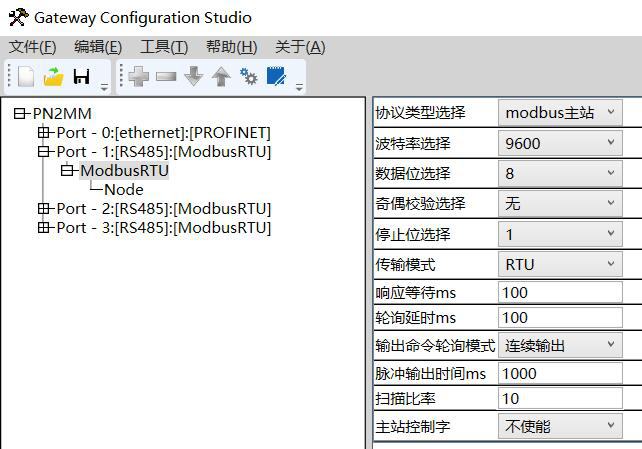The height and width of the screenshot is (449, 642).
Task: Collapse Port - 1 RS485 ModbusRTU branch
Action: 43,152
